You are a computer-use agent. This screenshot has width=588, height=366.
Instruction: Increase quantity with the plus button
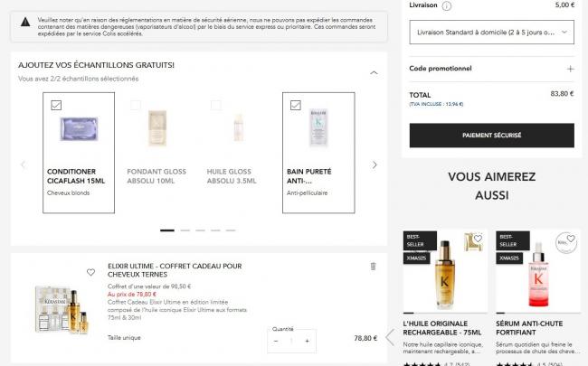(308, 341)
